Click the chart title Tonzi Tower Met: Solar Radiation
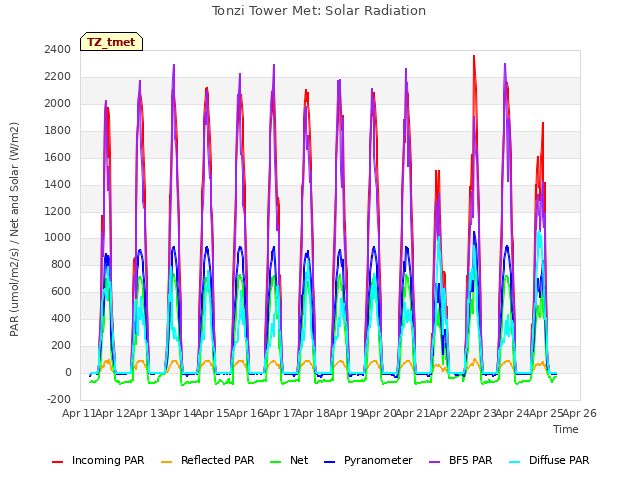The width and height of the screenshot is (640, 480). pyautogui.click(x=319, y=11)
